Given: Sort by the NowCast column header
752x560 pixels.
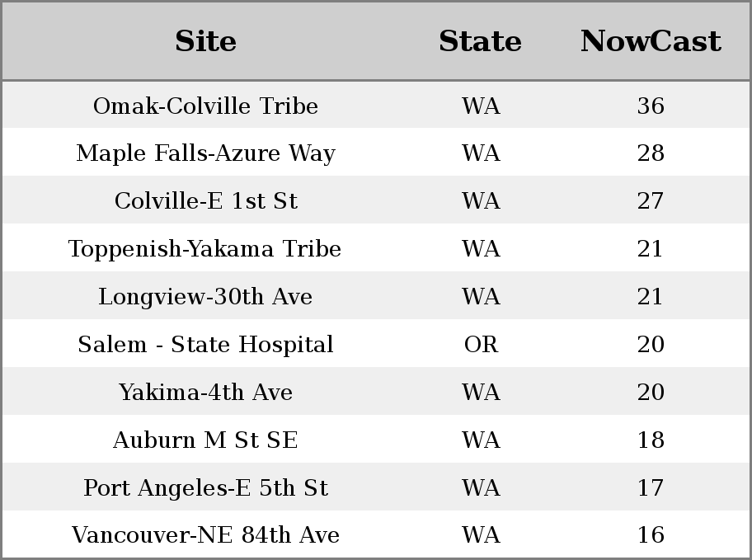Looking at the screenshot, I should tap(651, 41).
